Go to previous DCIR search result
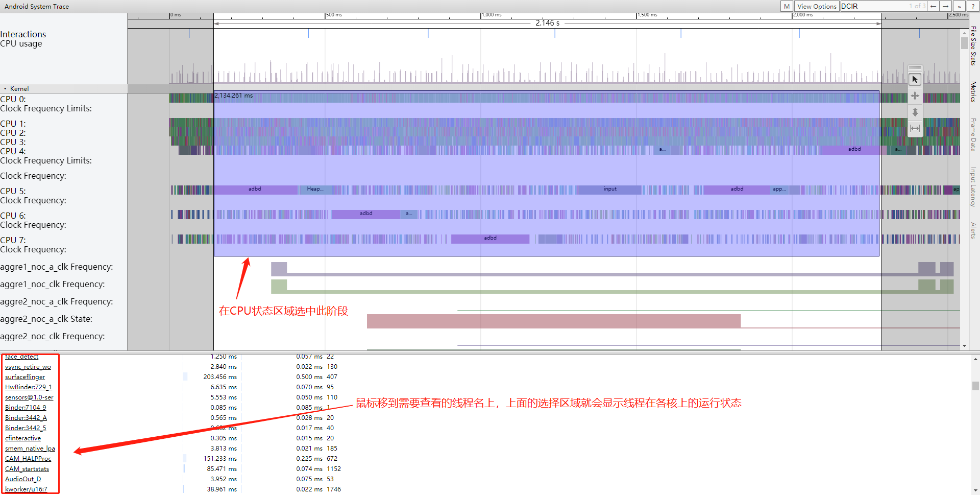This screenshot has height=495, width=980. click(934, 6)
